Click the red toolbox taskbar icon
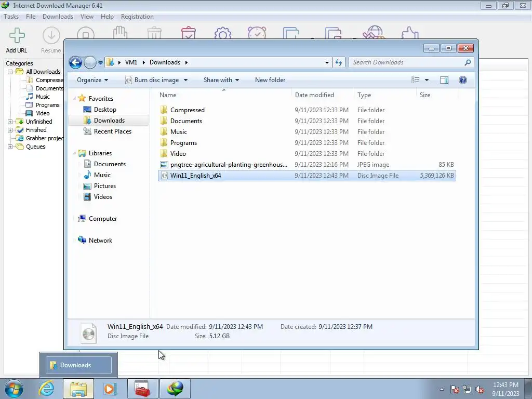This screenshot has width=532, height=399. pos(142,389)
